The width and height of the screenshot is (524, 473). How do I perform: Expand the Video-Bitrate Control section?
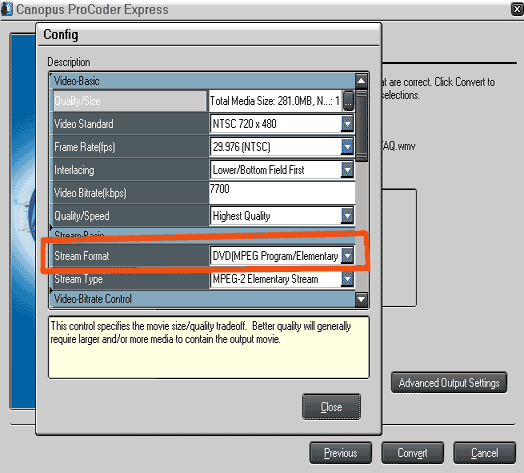click(x=203, y=299)
